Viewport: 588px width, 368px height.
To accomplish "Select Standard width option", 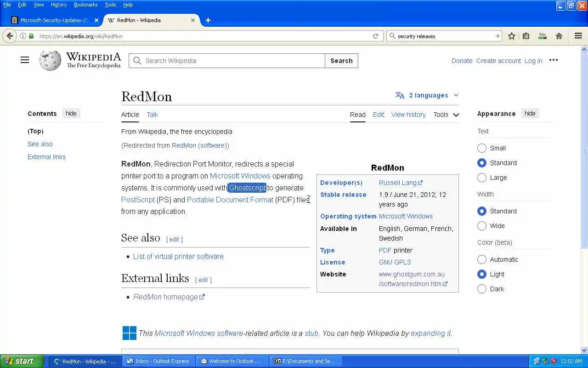I will coord(482,211).
